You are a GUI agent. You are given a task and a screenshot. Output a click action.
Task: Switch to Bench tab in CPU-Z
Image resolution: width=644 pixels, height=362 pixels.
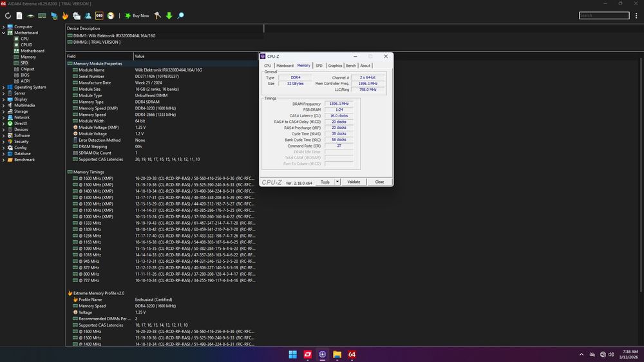351,66
